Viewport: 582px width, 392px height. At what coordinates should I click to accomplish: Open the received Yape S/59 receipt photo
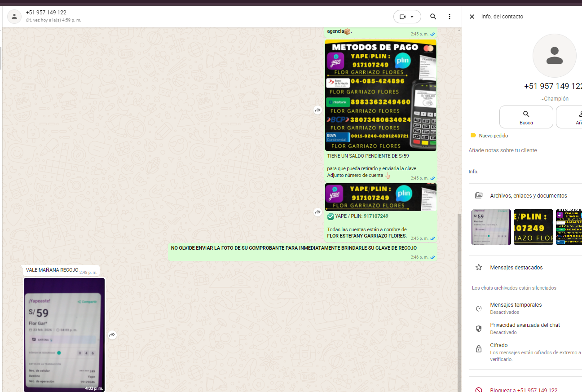(64, 335)
